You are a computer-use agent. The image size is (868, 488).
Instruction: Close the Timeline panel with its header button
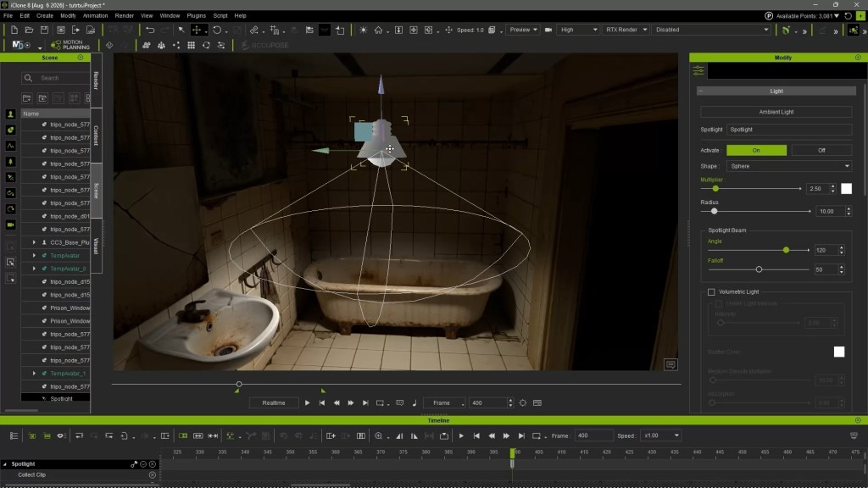coord(858,420)
